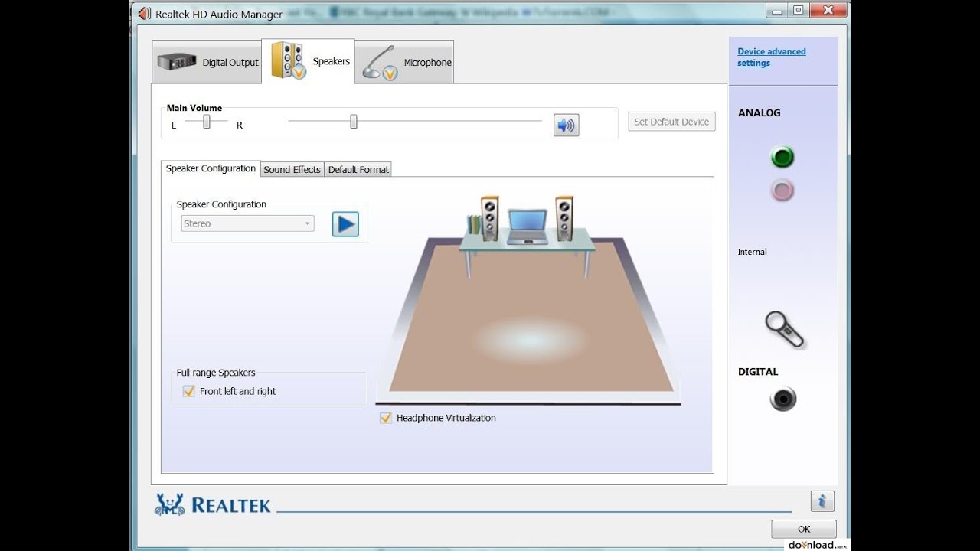The width and height of the screenshot is (980, 551).
Task: Click the Main Volume label
Action: coord(194,108)
